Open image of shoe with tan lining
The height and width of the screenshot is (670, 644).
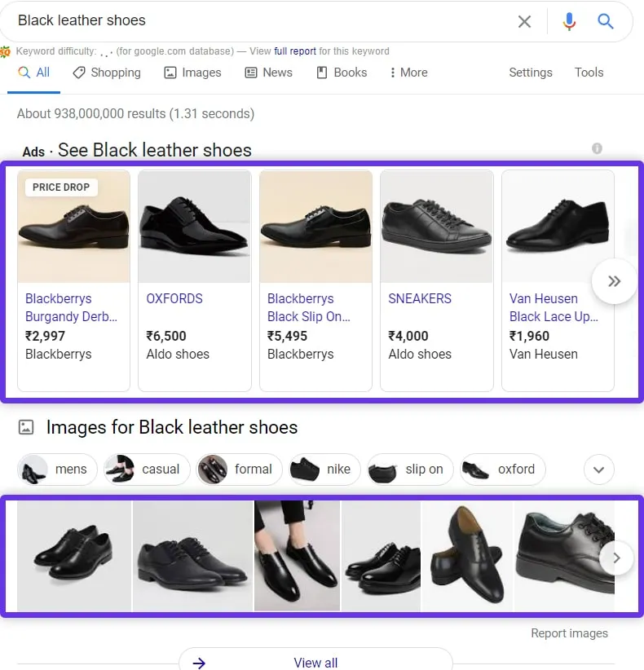[x=467, y=556]
